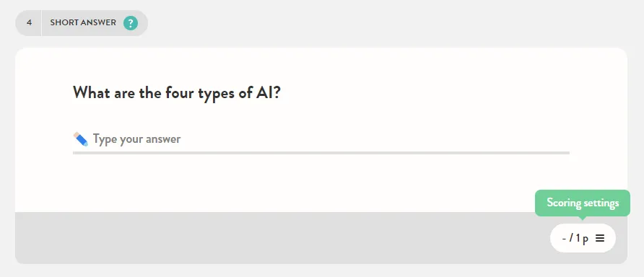This screenshot has height=277, width=644.
Task: Click the "1 p" points value in the pill
Action: pyautogui.click(x=582, y=239)
